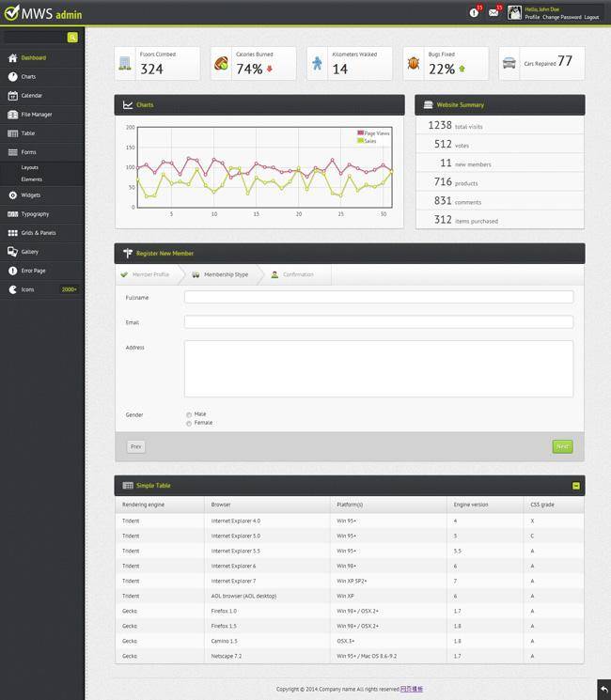The width and height of the screenshot is (611, 700).
Task: Click the Address text area
Action: point(378,368)
